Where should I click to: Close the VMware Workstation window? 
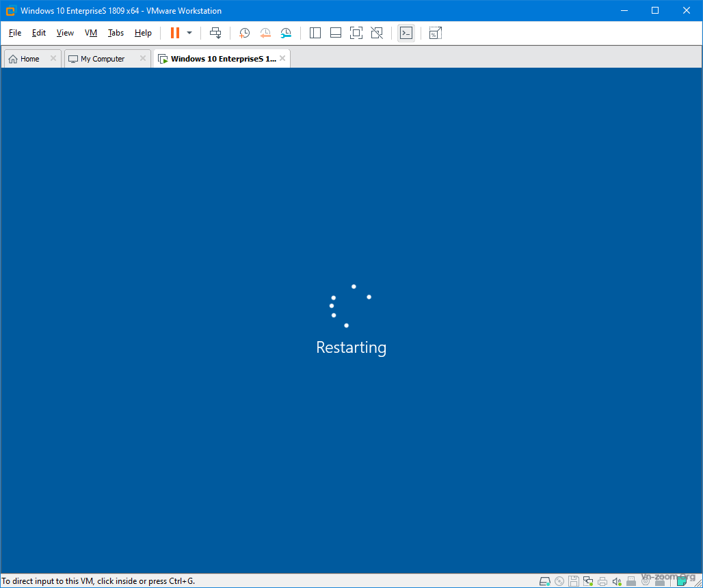687,10
